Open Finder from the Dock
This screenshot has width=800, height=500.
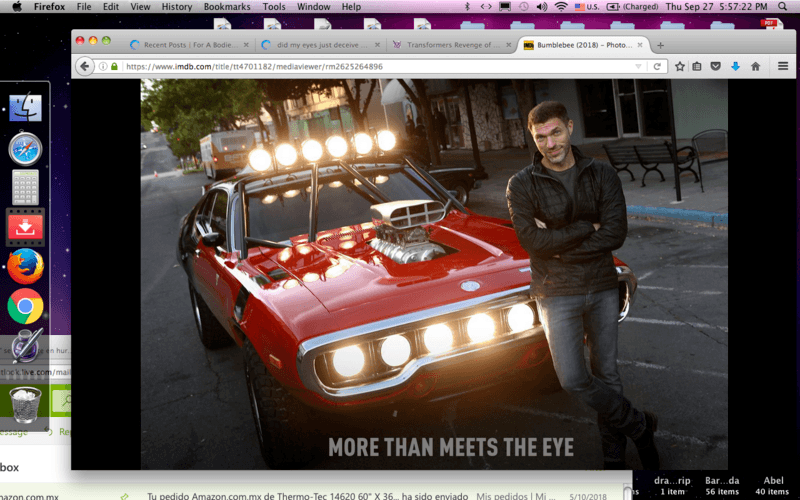coord(25,108)
